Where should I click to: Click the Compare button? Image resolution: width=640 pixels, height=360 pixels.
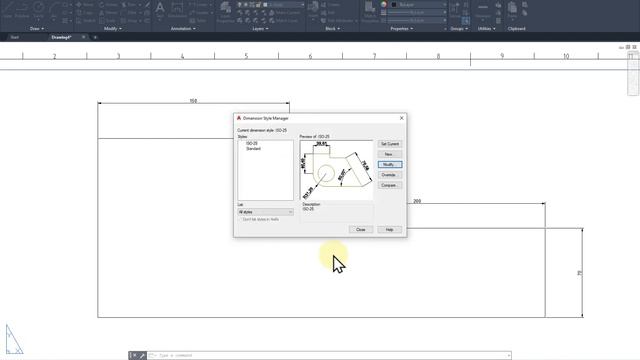click(390, 185)
